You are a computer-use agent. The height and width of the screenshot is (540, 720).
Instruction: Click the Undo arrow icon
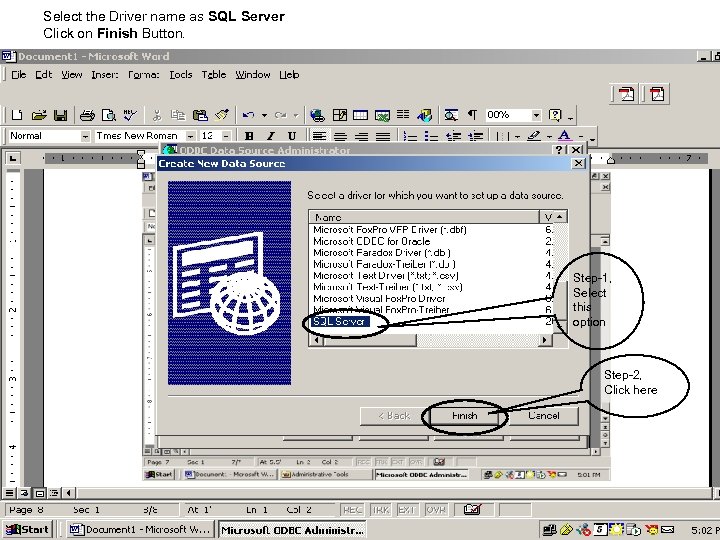click(x=248, y=115)
